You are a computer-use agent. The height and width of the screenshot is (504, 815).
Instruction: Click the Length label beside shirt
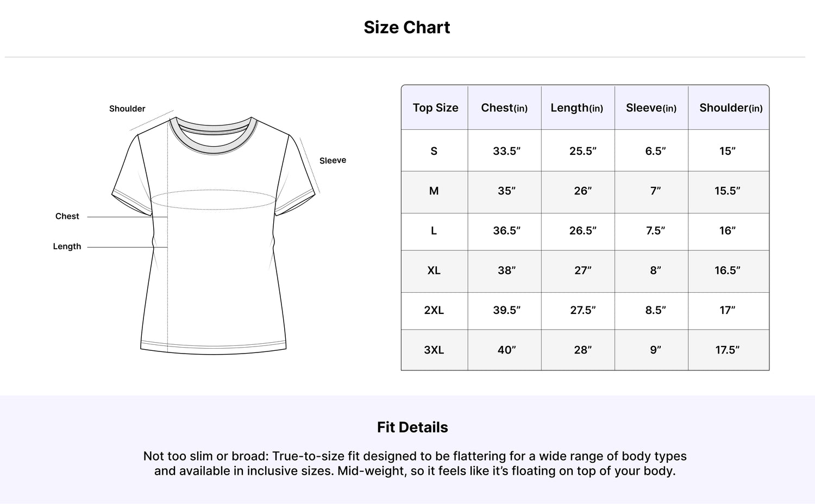(67, 246)
